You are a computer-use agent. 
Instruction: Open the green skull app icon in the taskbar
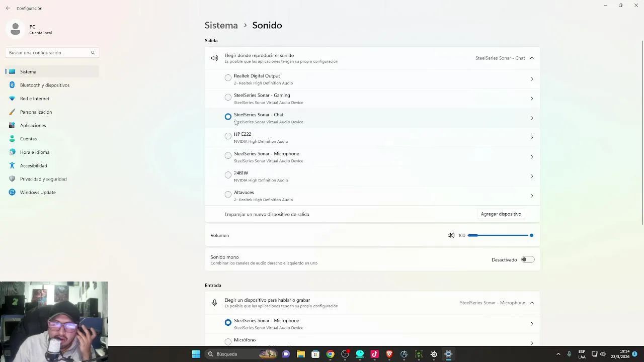tap(419, 354)
